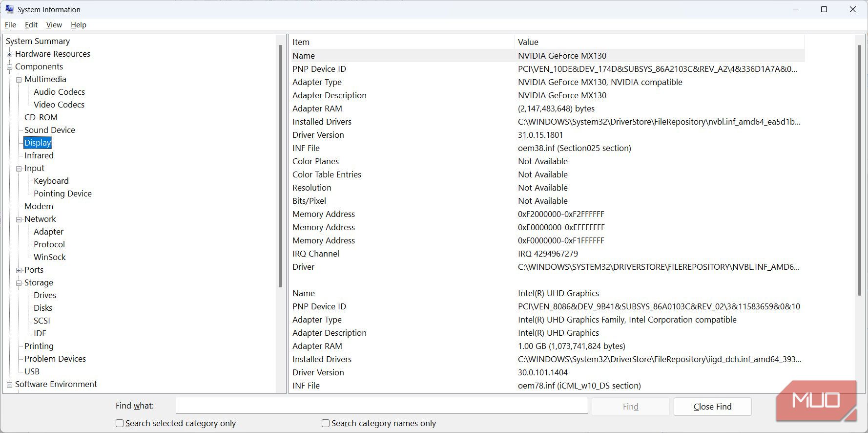Screen dimensions: 868x433
Task: Open the View menu
Action: 54,25
